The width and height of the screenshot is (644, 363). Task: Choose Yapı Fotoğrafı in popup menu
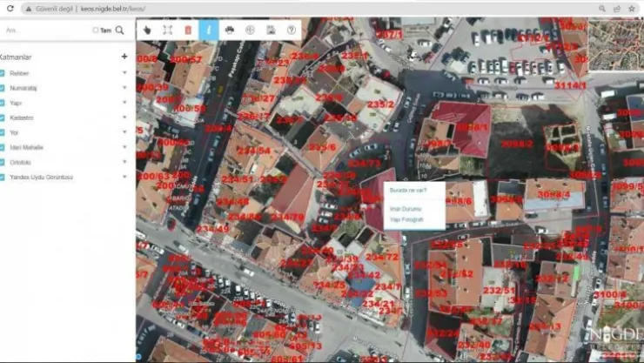click(407, 220)
